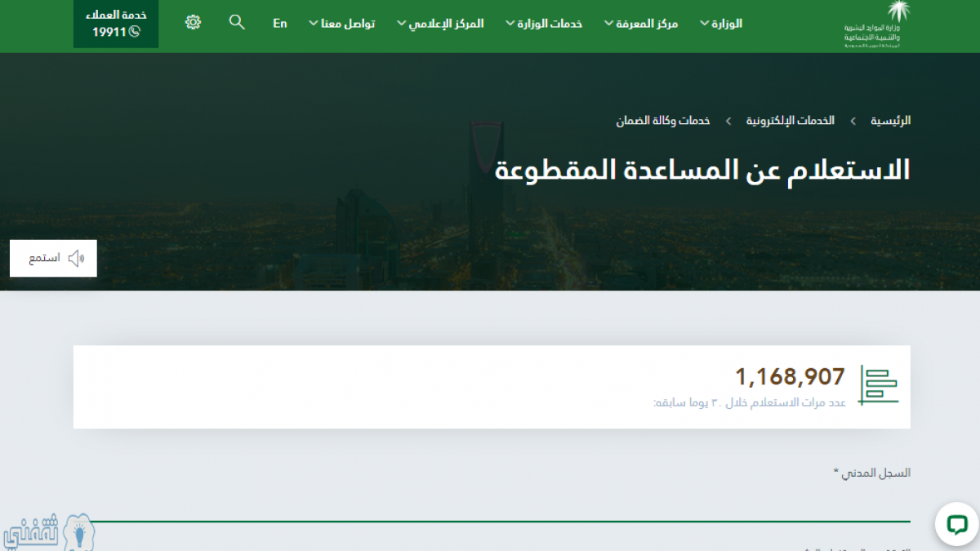The height and width of the screenshot is (551, 980).
Task: Open the مركز المعرفة menu
Action: point(641,24)
